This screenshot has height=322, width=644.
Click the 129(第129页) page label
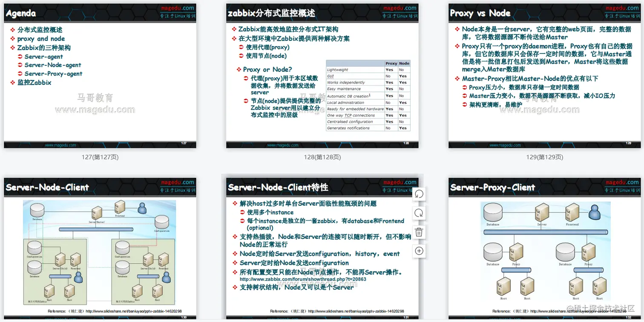545,157
